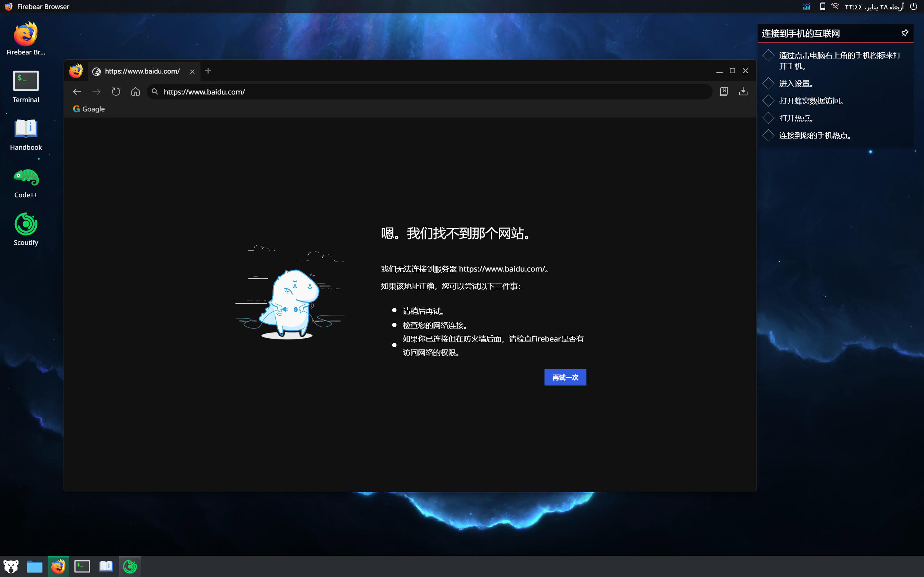Click the phone icon in top bar
Viewport: 924px width, 577px height.
point(823,6)
